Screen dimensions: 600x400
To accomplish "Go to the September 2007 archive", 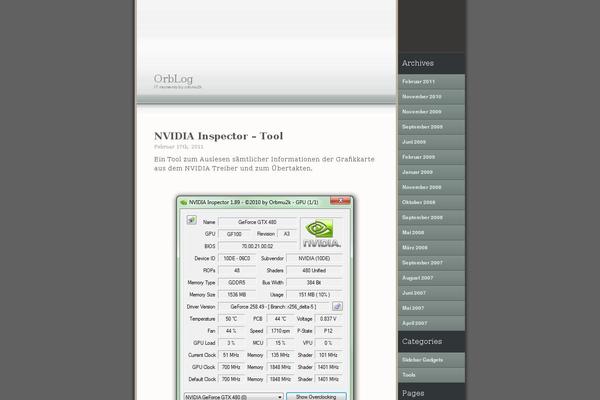I will [x=431, y=263].
